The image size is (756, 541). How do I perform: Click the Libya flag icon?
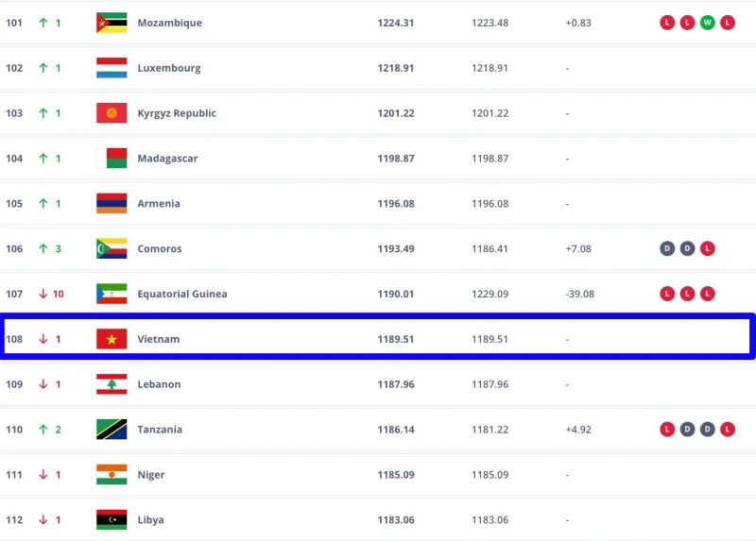112,520
